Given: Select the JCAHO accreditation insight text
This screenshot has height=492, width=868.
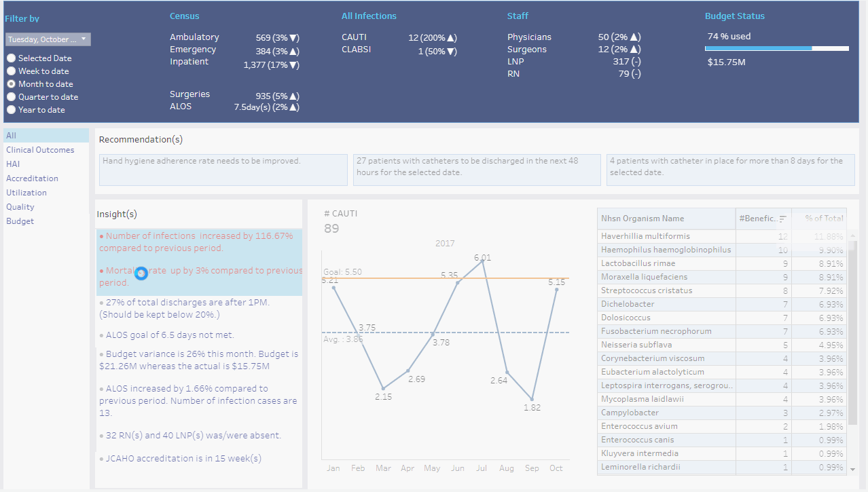Looking at the screenshot, I should pos(183,459).
